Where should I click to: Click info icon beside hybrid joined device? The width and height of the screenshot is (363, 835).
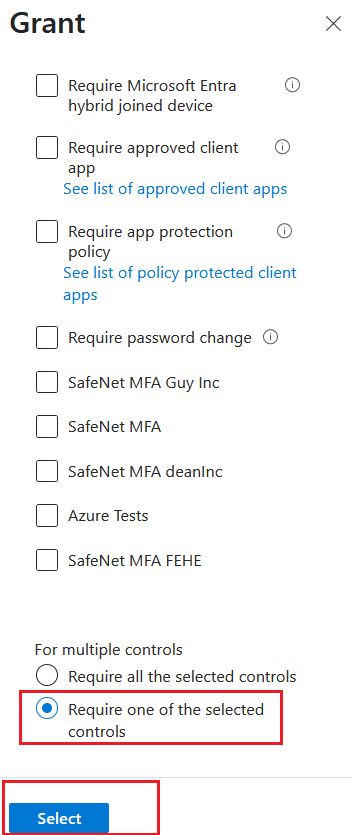[292, 85]
